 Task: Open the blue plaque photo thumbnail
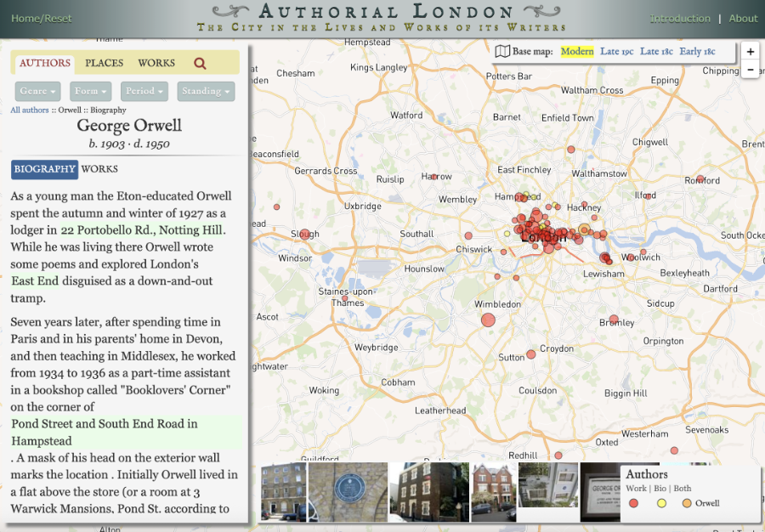348,492
